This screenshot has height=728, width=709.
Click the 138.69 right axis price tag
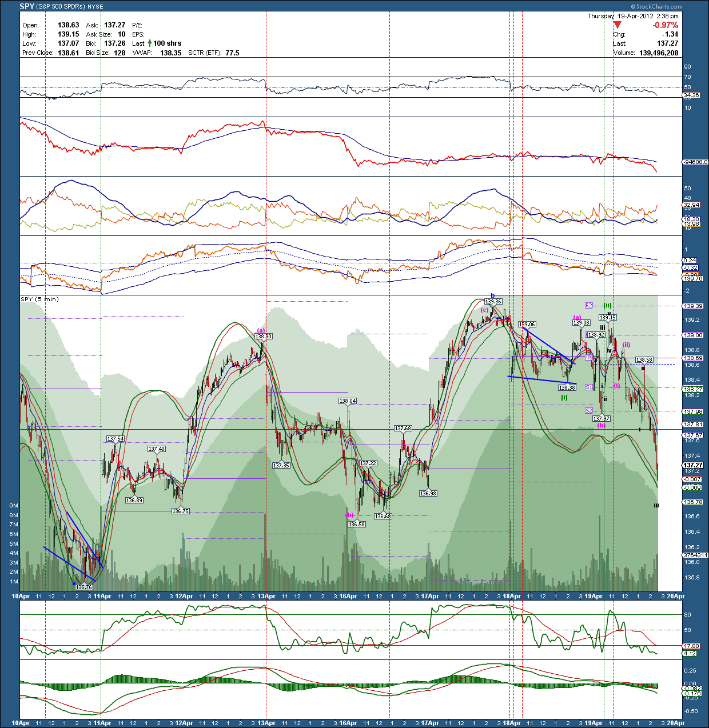tap(692, 358)
